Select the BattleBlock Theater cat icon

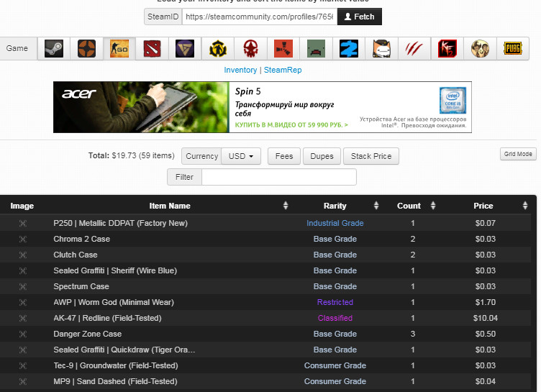coord(381,49)
